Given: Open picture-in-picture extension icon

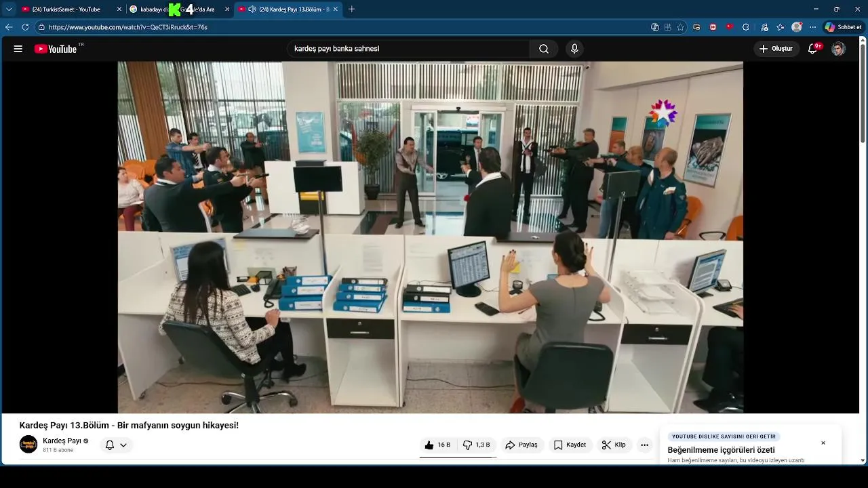Looking at the screenshot, I should pyautogui.click(x=696, y=27).
